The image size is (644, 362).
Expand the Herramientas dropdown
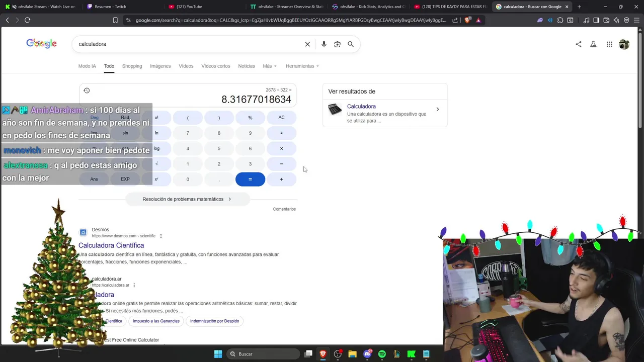(302, 66)
